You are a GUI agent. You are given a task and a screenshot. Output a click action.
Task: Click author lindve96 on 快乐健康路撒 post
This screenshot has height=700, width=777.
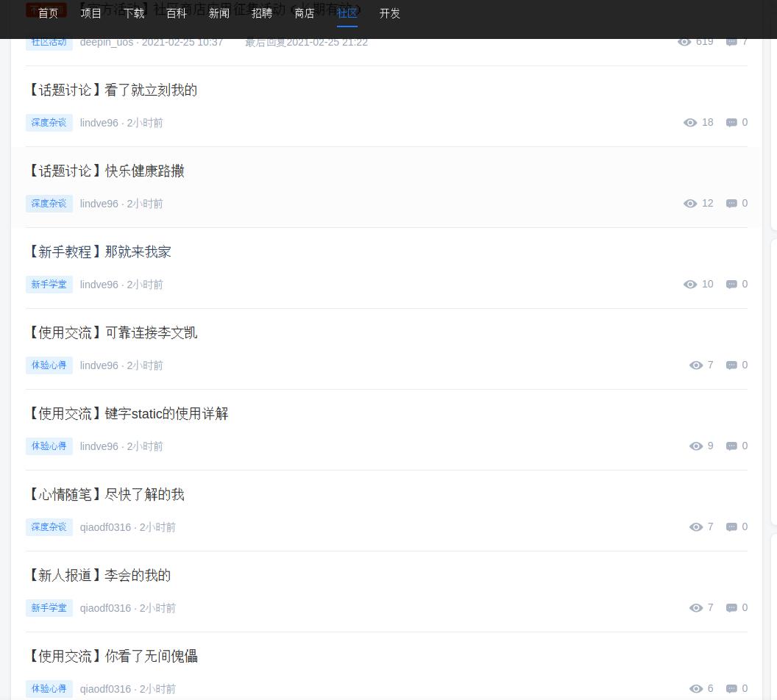(99, 204)
